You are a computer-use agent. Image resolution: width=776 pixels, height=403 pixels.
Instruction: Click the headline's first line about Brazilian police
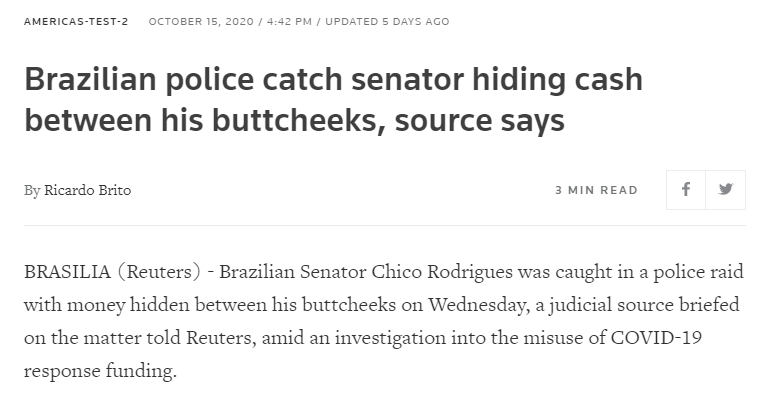pyautogui.click(x=333, y=79)
